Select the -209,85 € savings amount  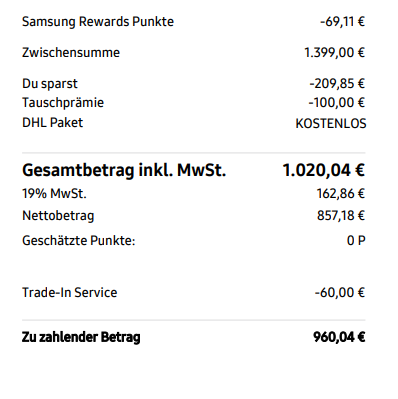click(x=337, y=84)
